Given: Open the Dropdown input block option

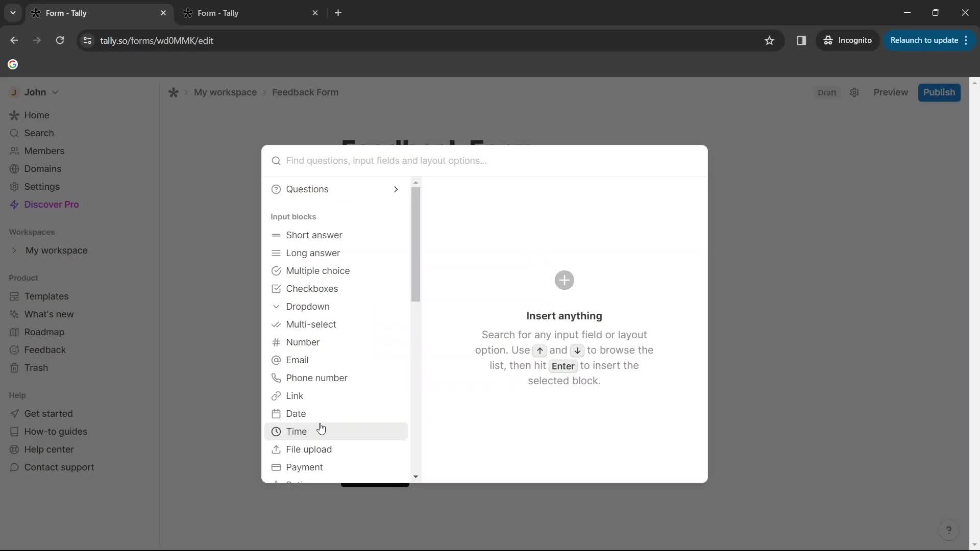Looking at the screenshot, I should coord(308,306).
